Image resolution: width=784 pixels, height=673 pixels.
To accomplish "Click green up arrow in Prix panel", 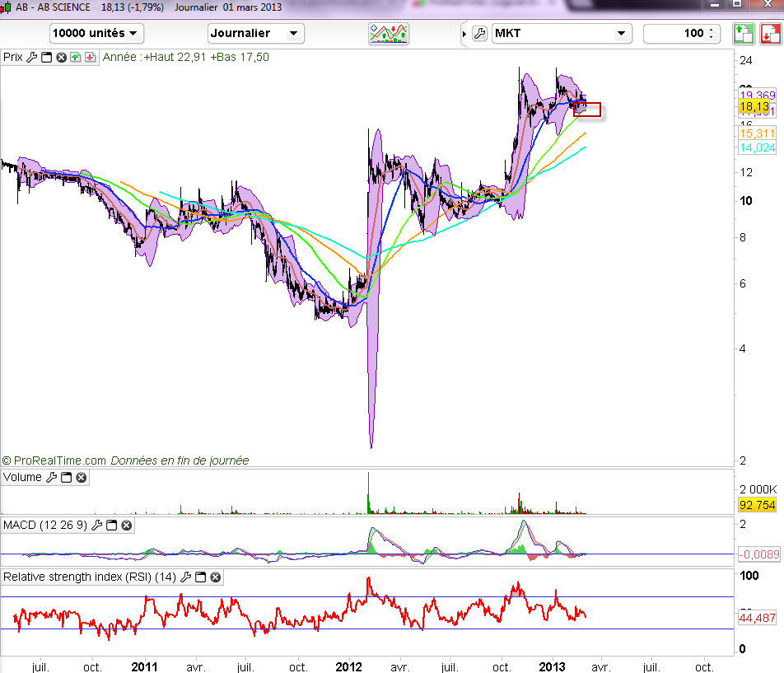I will coord(75,58).
